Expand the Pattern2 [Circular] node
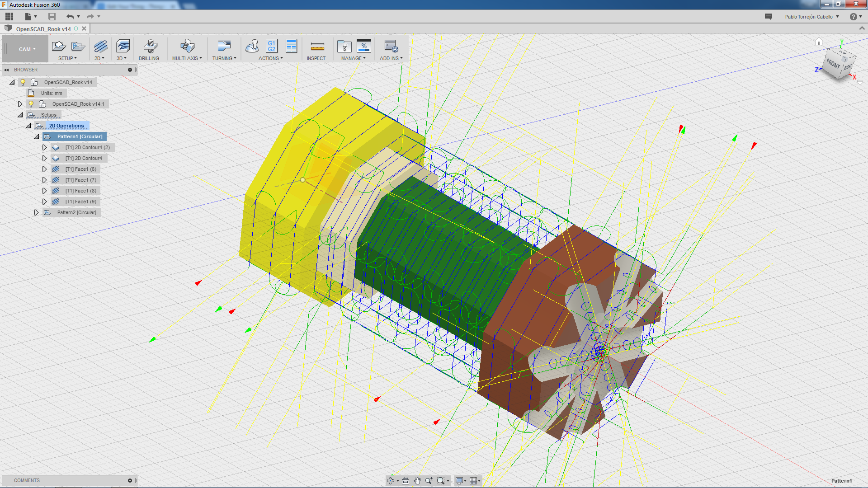The image size is (868, 488). [x=36, y=212]
